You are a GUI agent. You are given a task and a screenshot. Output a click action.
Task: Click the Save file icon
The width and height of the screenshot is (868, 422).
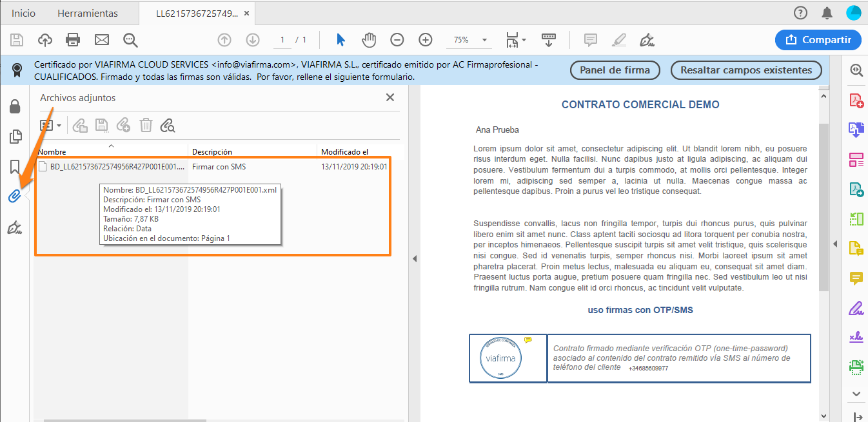[x=17, y=40]
